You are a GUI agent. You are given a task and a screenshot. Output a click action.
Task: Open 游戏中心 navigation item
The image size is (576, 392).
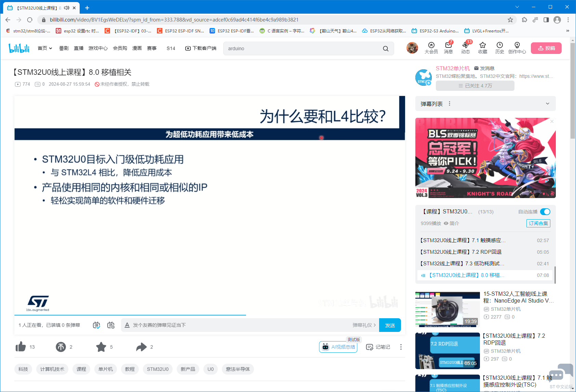tap(98, 48)
